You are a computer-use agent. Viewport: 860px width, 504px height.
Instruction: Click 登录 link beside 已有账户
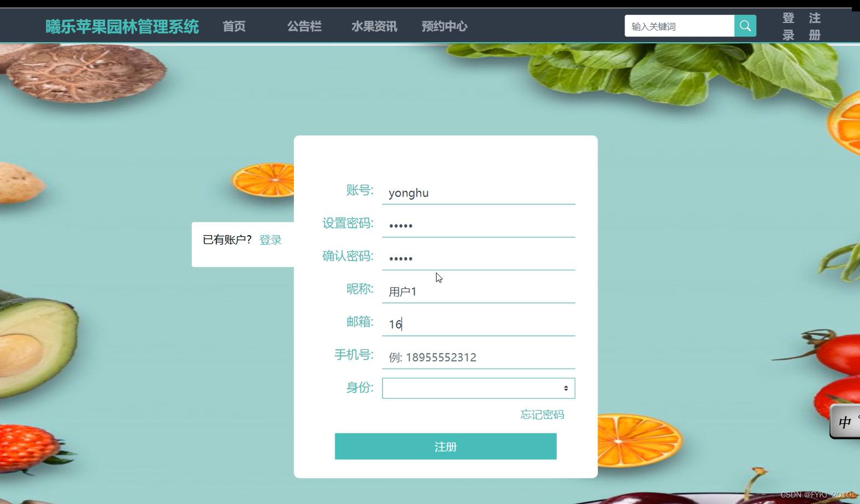(270, 240)
